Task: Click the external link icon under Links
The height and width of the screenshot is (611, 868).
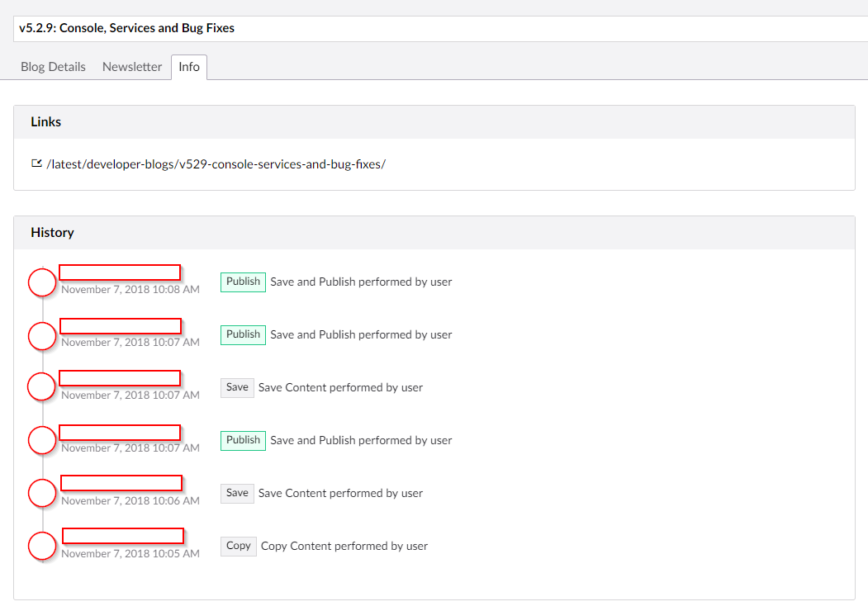Action: tap(36, 163)
